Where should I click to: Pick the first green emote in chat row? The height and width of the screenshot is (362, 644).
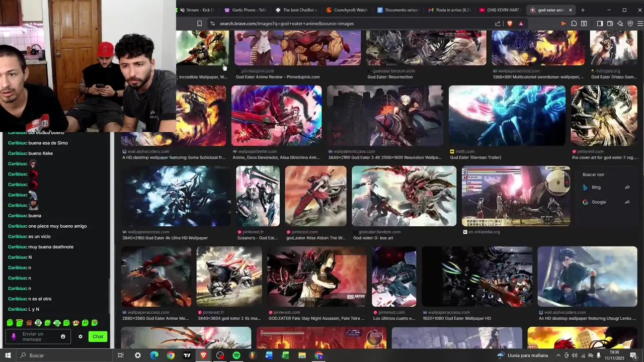(10, 323)
